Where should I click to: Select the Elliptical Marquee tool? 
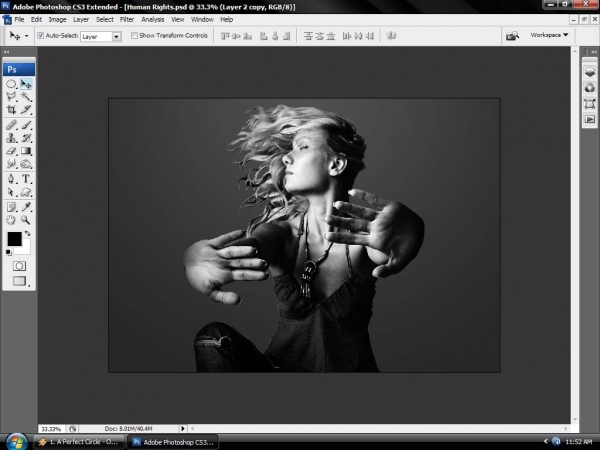click(x=11, y=84)
